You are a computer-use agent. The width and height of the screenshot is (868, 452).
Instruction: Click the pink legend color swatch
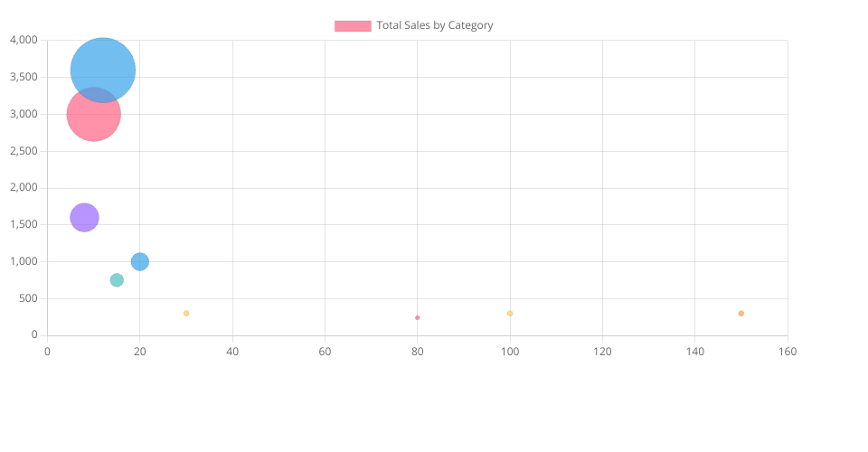(x=353, y=26)
